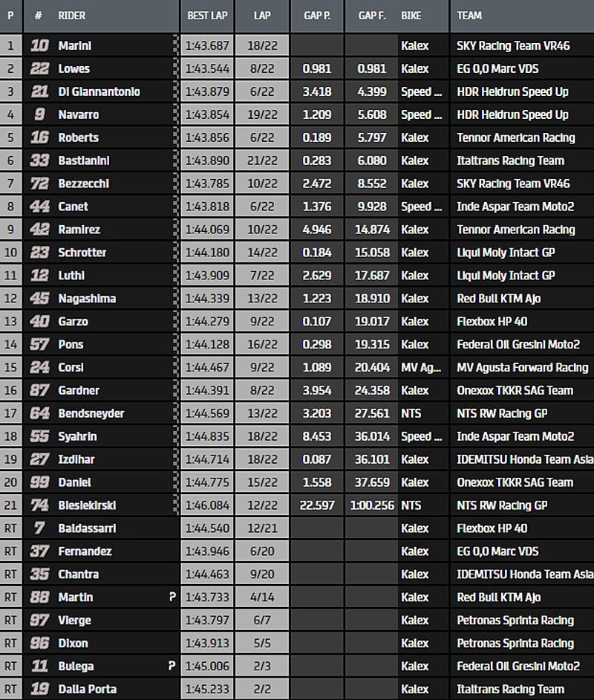Select the number 22 badge for Lowes
Screen dimensions: 594x700
point(40,69)
